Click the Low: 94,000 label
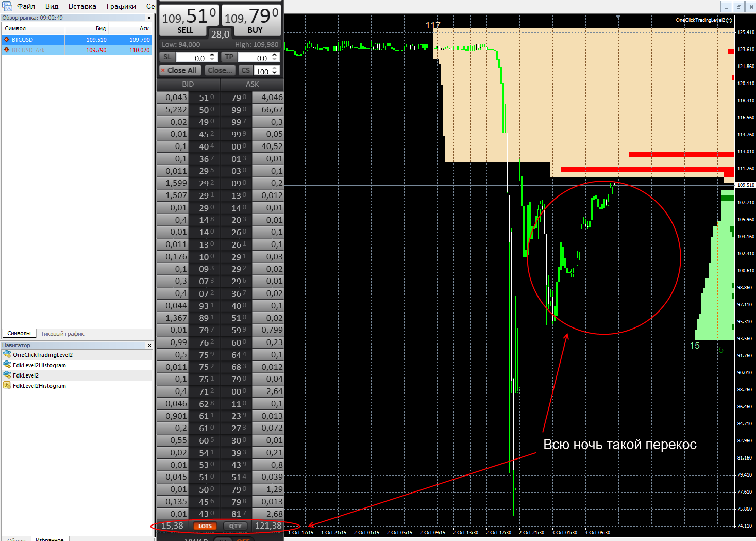756x541 pixels. [x=181, y=45]
